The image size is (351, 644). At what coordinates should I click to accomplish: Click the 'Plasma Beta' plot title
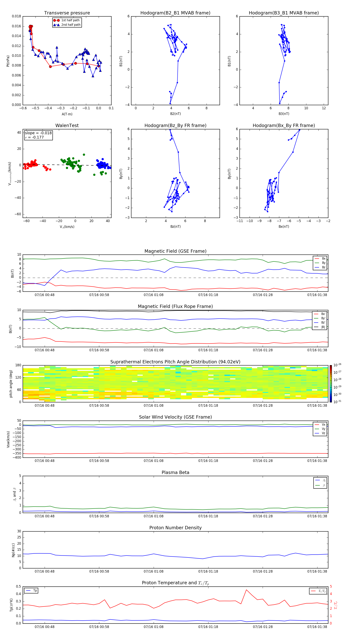(175, 472)
